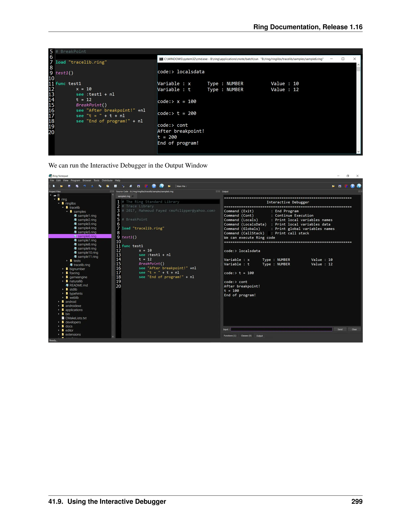Expand the tests folder
Viewport: 411px width, 532px height.
[x=67, y=261]
